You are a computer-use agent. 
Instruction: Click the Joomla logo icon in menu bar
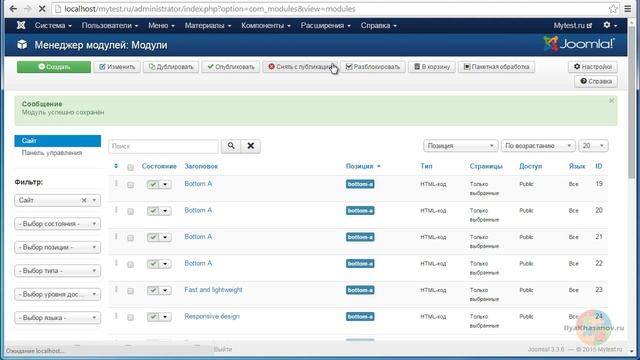point(21,25)
